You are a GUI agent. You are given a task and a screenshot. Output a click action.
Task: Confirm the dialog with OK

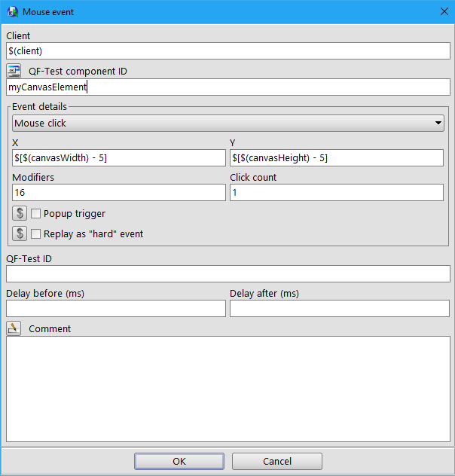point(179,461)
